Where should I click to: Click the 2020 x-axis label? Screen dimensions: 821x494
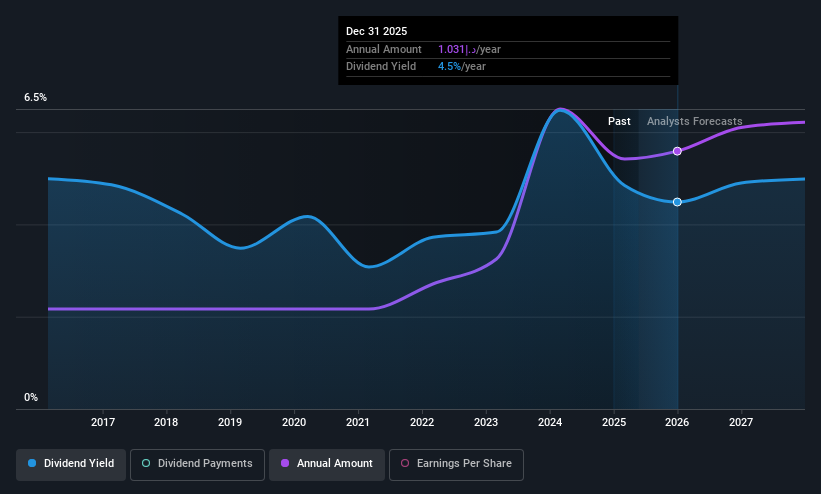pos(294,422)
